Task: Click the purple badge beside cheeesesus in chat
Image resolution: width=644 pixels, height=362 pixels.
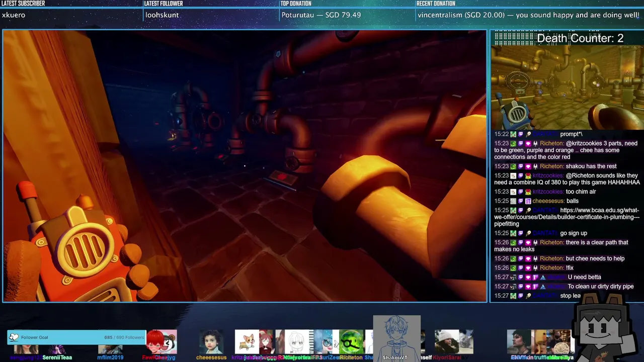Action: [x=528, y=201]
